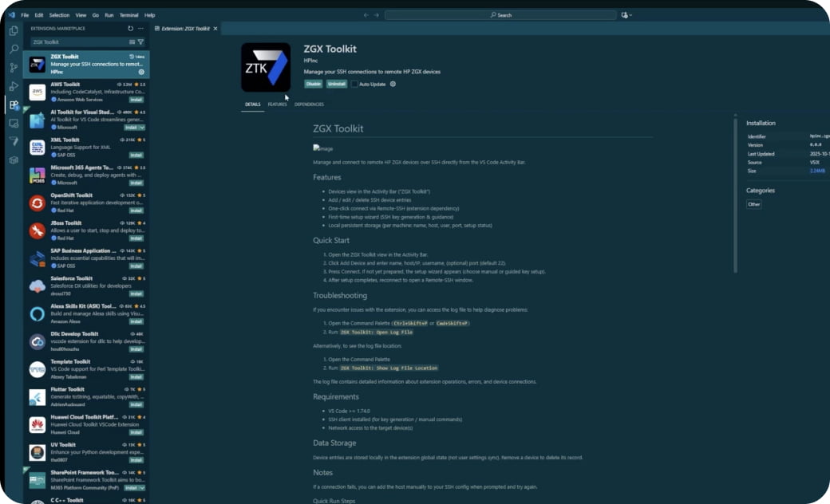Click the details pane vertical scrollbar
Viewport: 830px width, 504px height.
pos(735,194)
